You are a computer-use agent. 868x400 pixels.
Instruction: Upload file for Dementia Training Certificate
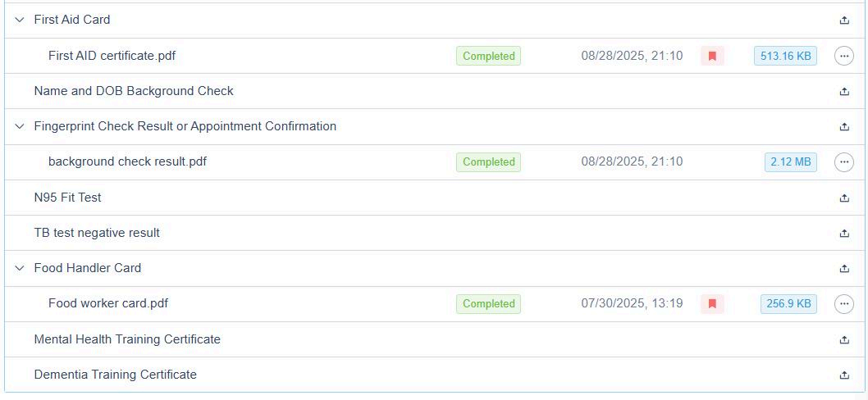click(x=844, y=375)
